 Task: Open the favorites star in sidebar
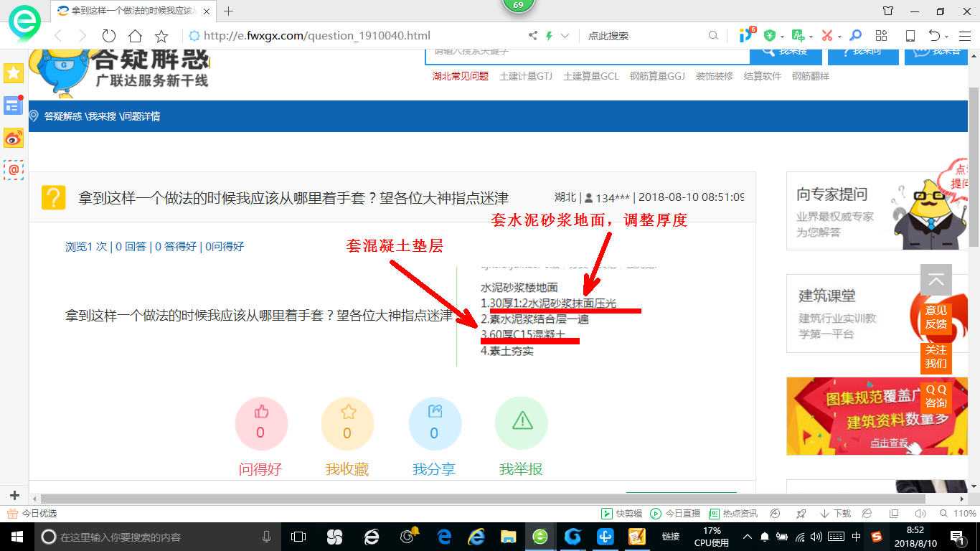click(x=14, y=72)
